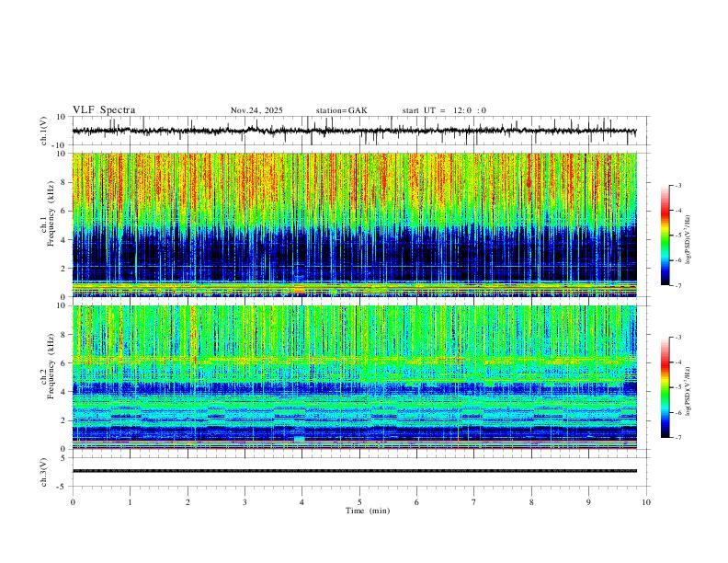Click the ch.1 spectrogram color scale bar
Image resolution: width=728 pixels, height=563 pixels.
point(665,236)
